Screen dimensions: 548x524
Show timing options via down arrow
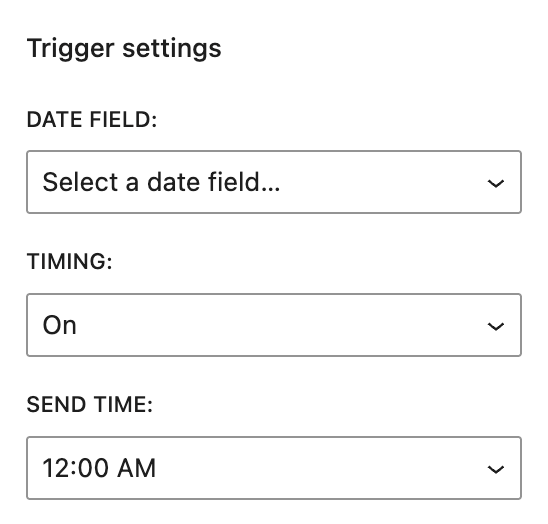point(496,326)
